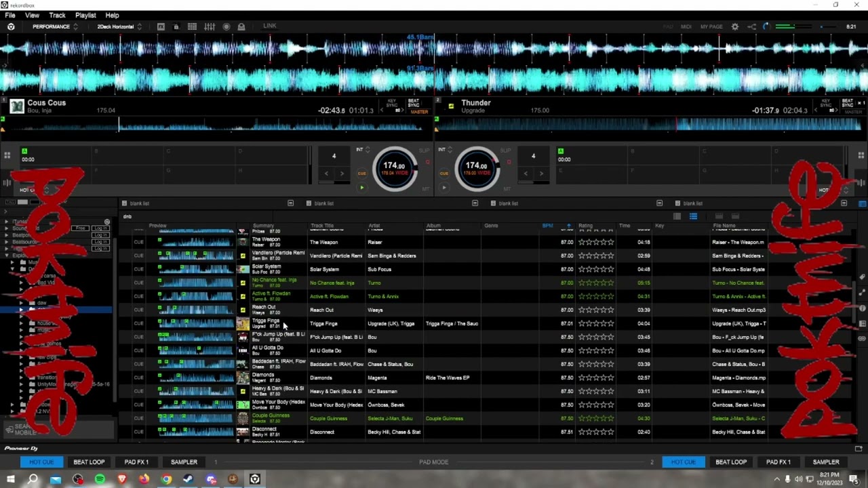Select the Reach Out track title

pyautogui.click(x=321, y=310)
